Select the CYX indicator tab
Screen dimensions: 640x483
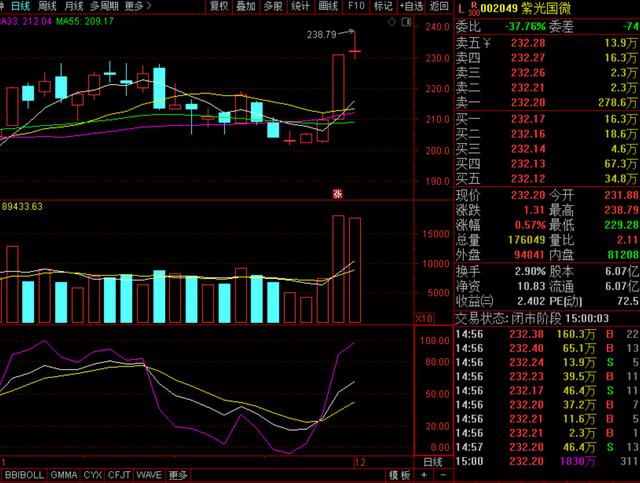93,475
